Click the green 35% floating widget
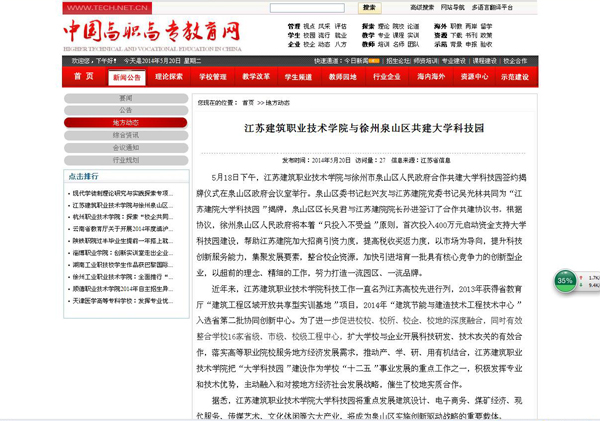 (x=565, y=281)
